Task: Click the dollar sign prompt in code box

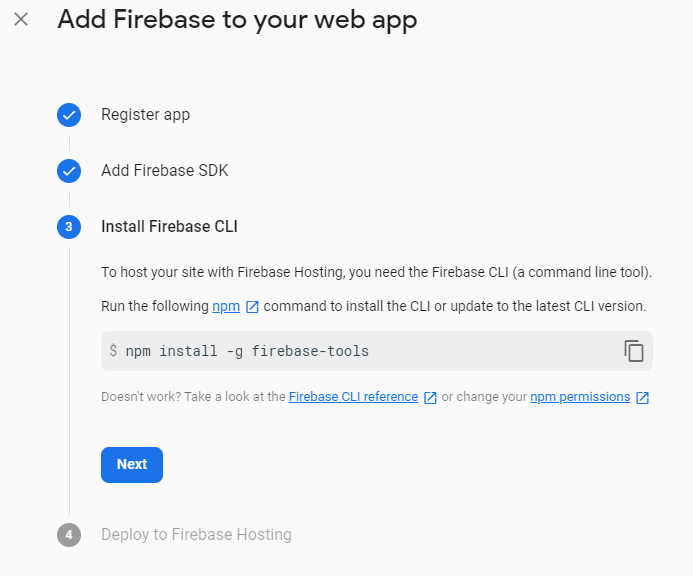Action: click(x=113, y=351)
